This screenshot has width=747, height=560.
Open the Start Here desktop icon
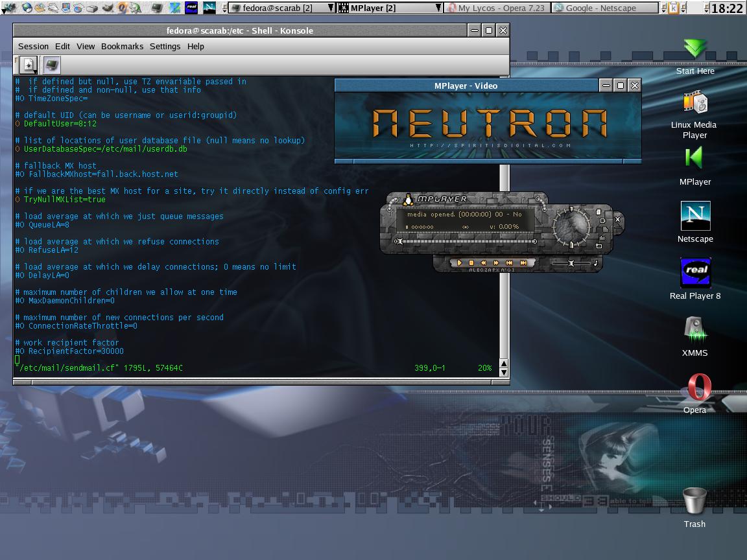pyautogui.click(x=695, y=48)
